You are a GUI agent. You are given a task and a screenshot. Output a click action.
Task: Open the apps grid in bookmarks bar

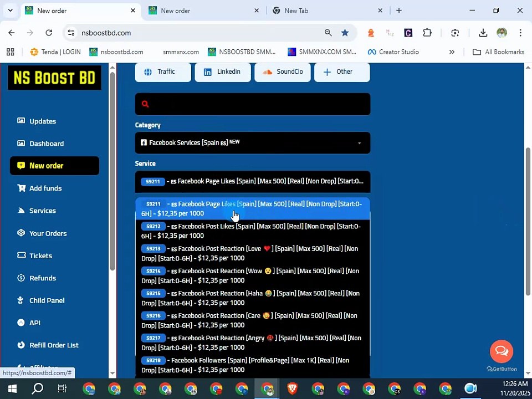11,52
